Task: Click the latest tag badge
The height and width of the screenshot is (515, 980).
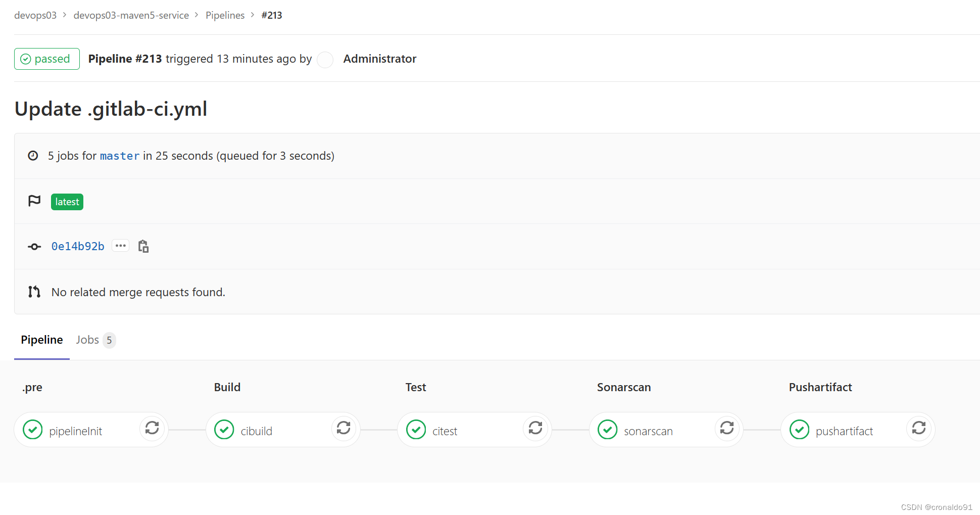Action: pos(67,201)
